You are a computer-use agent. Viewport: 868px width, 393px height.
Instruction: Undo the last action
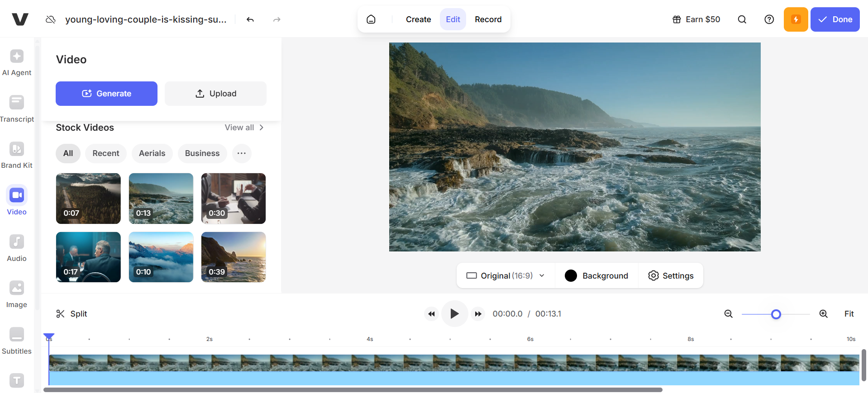coord(250,19)
